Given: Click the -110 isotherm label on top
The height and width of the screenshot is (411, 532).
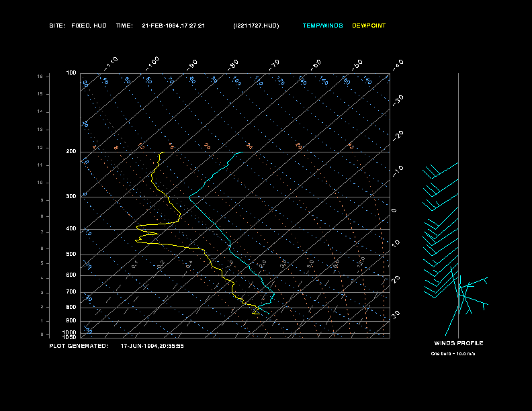Looking at the screenshot, I should 111,64.
